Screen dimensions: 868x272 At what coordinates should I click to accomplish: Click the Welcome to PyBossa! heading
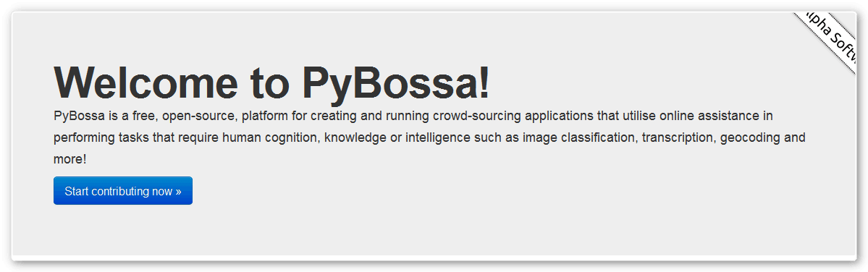point(271,83)
